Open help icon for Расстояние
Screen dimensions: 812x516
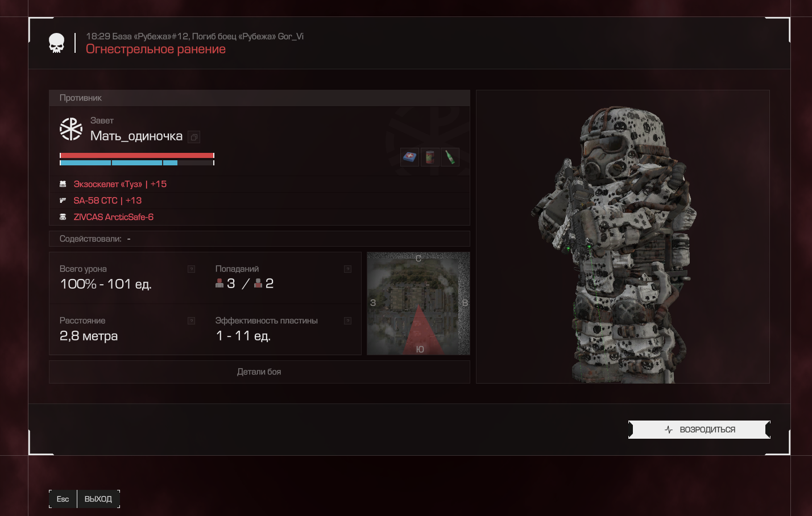click(x=191, y=321)
